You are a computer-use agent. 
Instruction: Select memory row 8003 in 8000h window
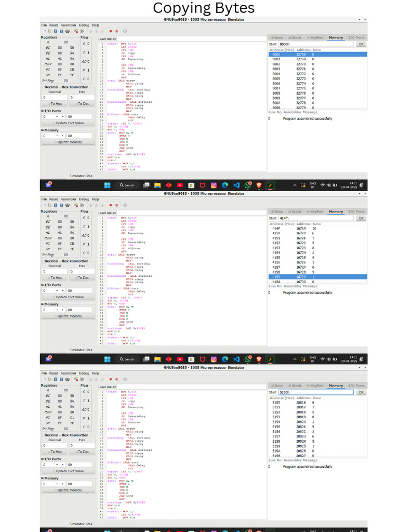click(317, 69)
